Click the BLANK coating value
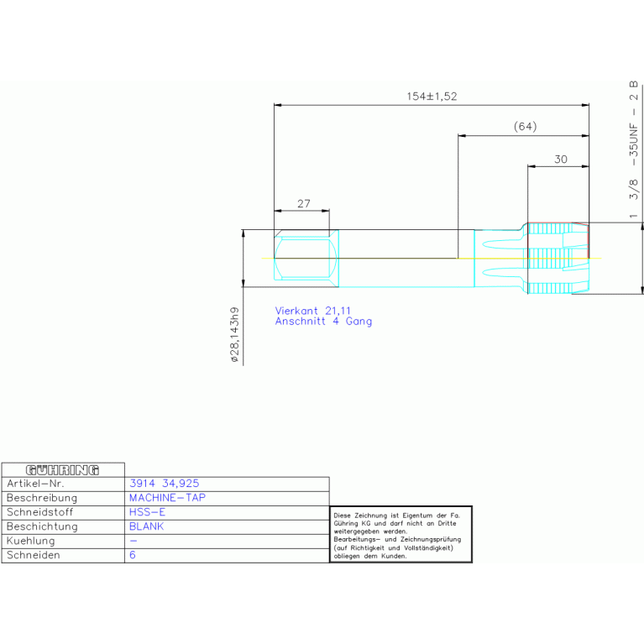This screenshot has width=644, height=644. [x=146, y=526]
